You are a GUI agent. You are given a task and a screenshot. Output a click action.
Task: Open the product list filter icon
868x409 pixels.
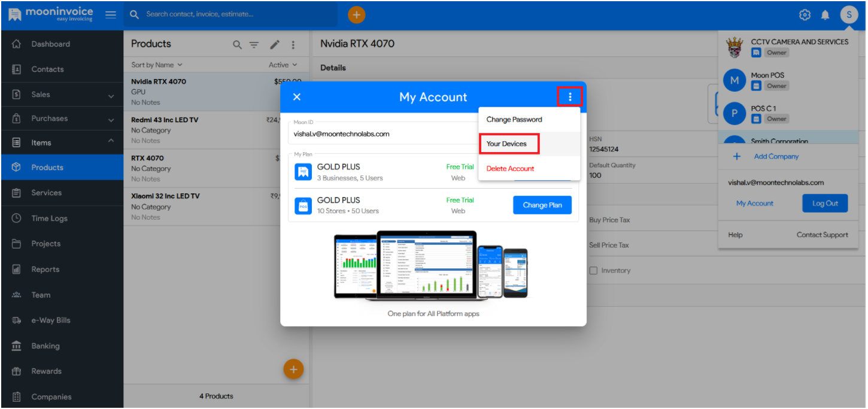pyautogui.click(x=254, y=44)
